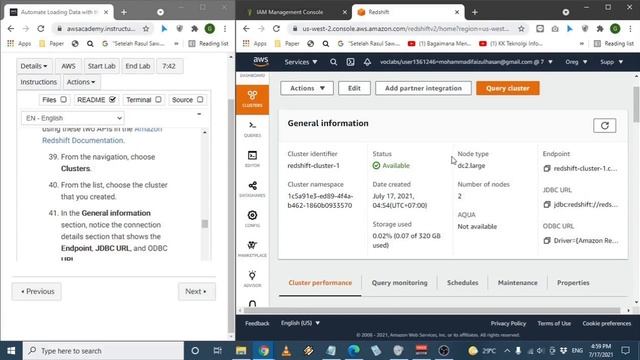Click the Windows taskbar search box
Viewport: 640px width, 360px height.
click(103, 351)
